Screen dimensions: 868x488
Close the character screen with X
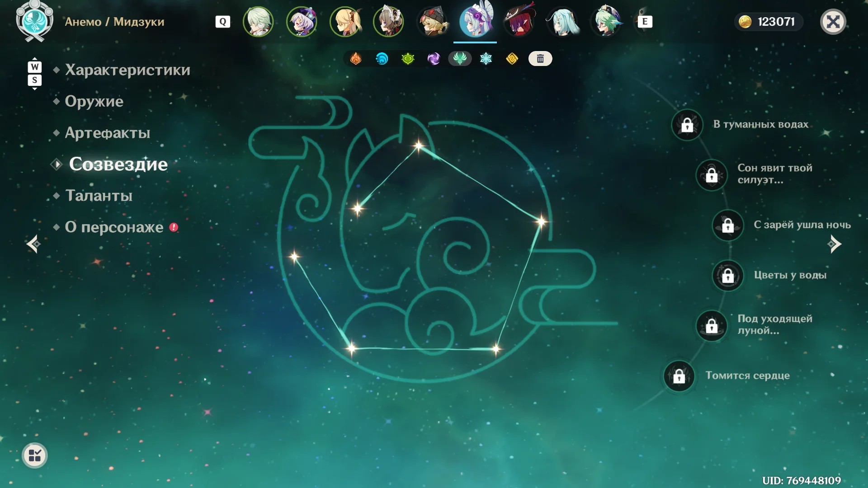click(833, 22)
